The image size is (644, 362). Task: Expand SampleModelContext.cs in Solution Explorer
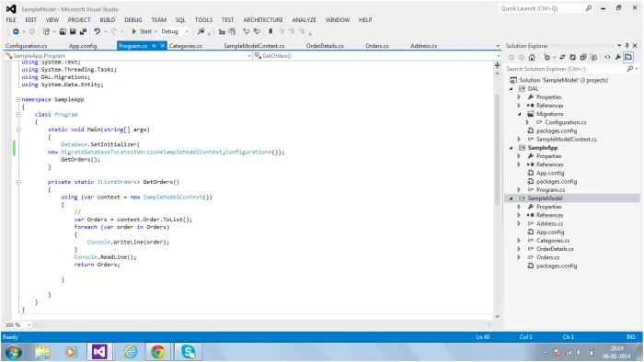pyautogui.click(x=520, y=140)
